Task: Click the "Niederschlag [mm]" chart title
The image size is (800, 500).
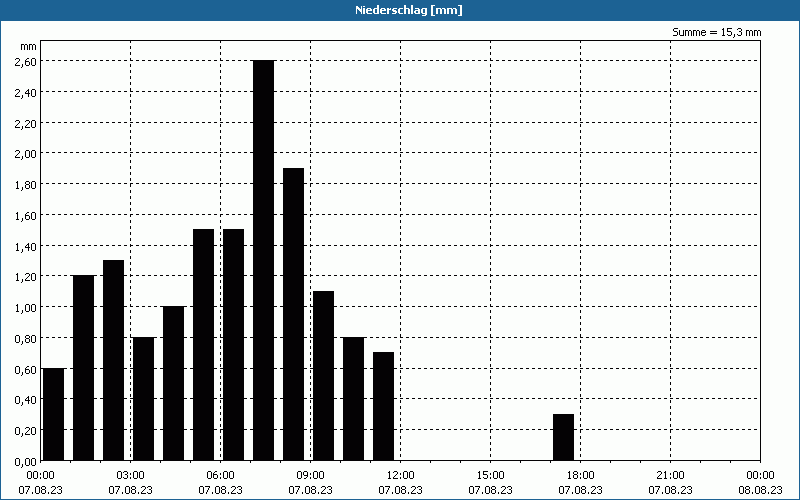Action: (409, 10)
